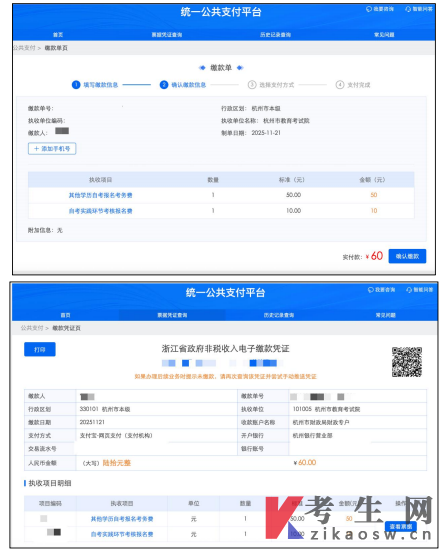Click the 执收项目 column header in 缴款单 table
447x553 pixels.
point(100,180)
